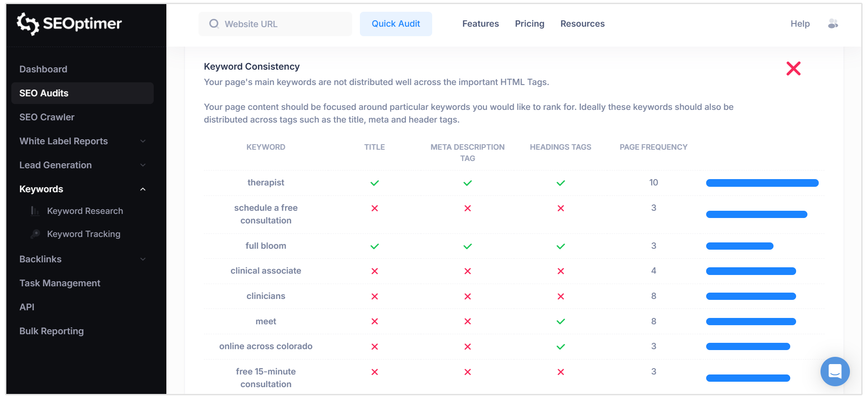Open the Help link

pos(800,24)
